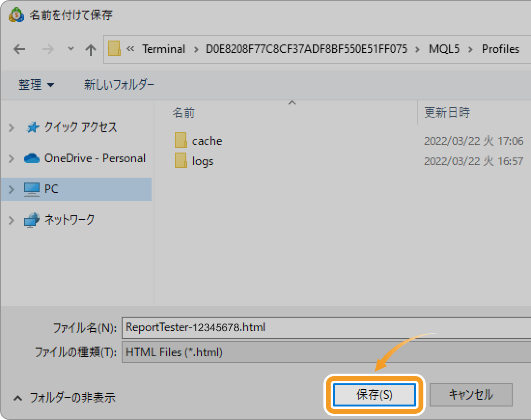Click the date 2022/03/22 火 16:57
The height and width of the screenshot is (420, 531).
coord(474,161)
